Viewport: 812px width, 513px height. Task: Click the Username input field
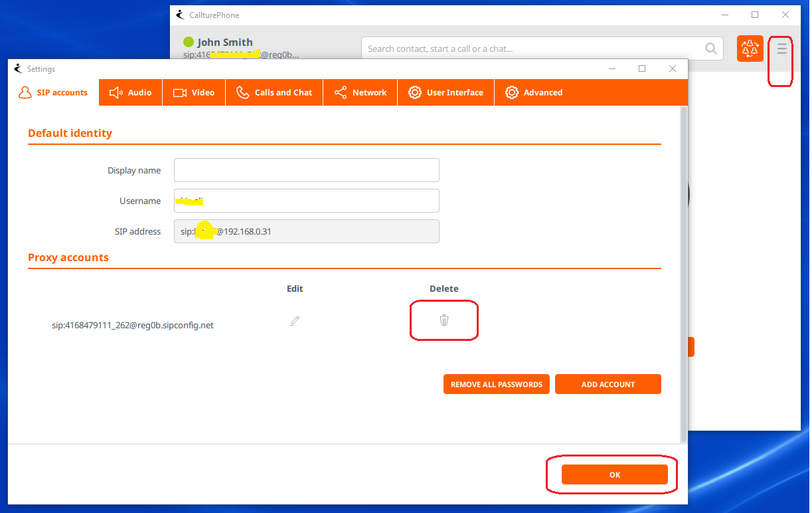tap(306, 201)
